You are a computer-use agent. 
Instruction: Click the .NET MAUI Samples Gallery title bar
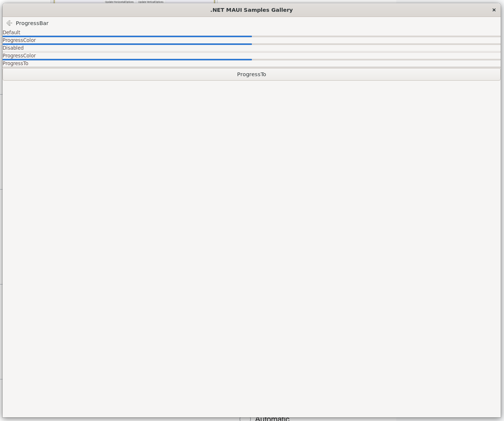[x=251, y=10]
